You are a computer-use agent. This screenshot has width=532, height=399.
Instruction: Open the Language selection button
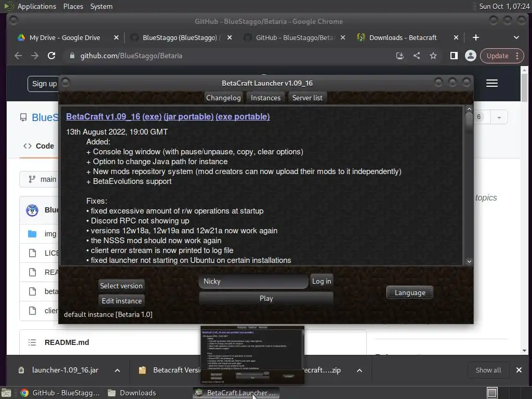click(x=410, y=292)
